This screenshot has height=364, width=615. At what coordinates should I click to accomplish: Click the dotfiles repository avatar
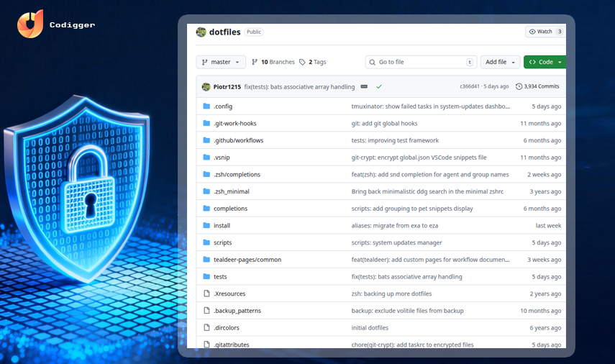click(201, 32)
